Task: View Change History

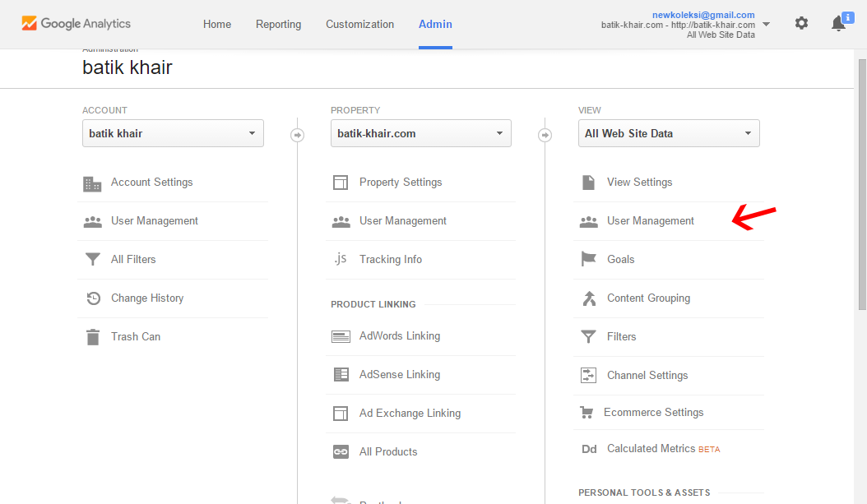Action: tap(147, 298)
